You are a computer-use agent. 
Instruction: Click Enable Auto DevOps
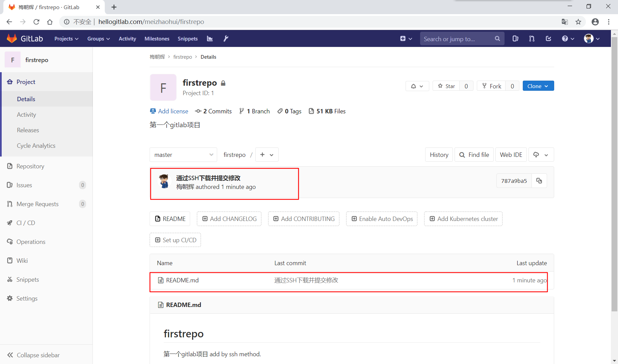(x=382, y=219)
